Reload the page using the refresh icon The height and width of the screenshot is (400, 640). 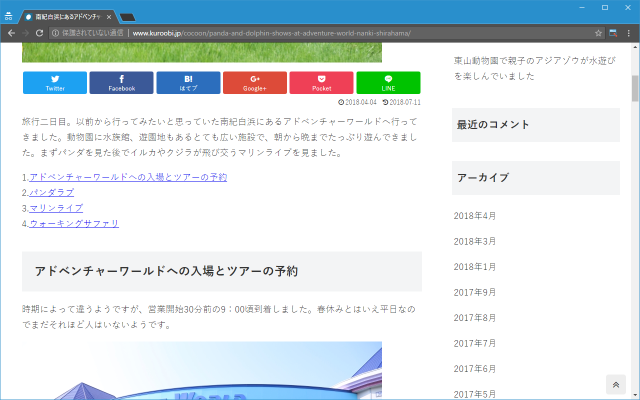41,33
